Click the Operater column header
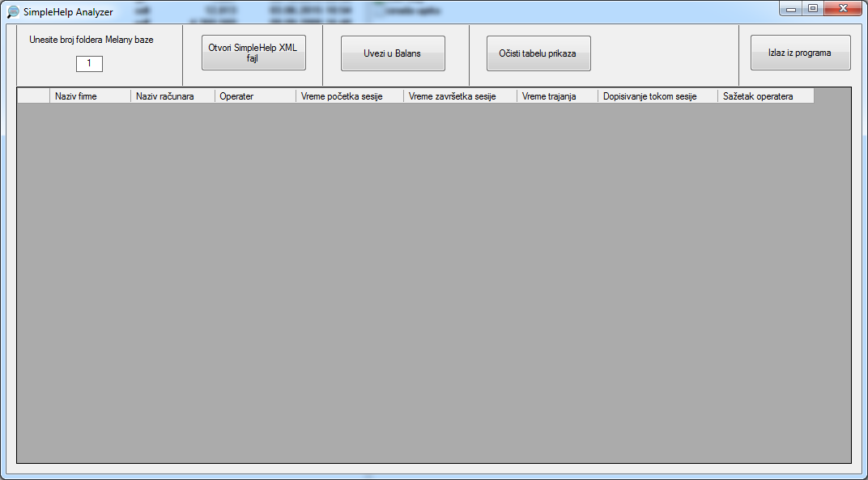 pos(255,96)
